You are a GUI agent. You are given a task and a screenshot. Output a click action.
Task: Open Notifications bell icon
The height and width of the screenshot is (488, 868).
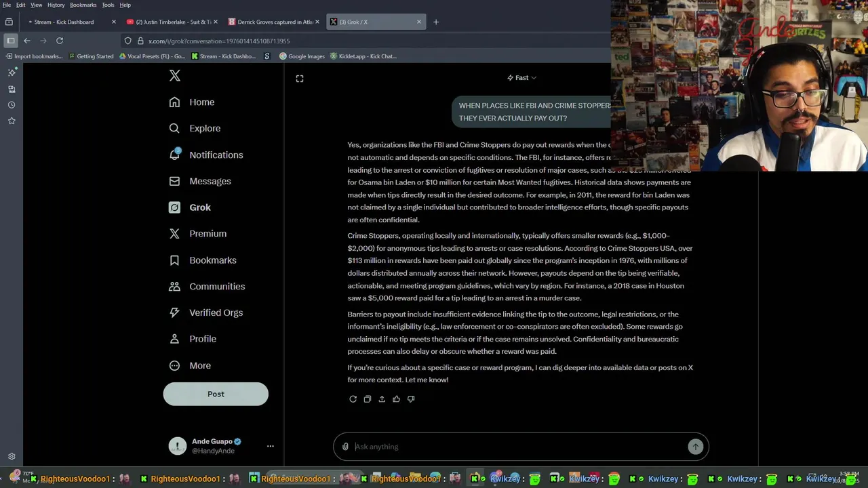pos(174,154)
